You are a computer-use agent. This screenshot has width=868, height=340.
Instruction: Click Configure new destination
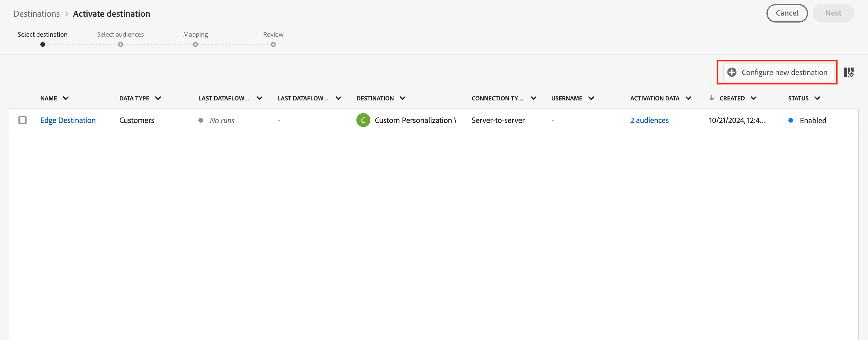coord(778,72)
